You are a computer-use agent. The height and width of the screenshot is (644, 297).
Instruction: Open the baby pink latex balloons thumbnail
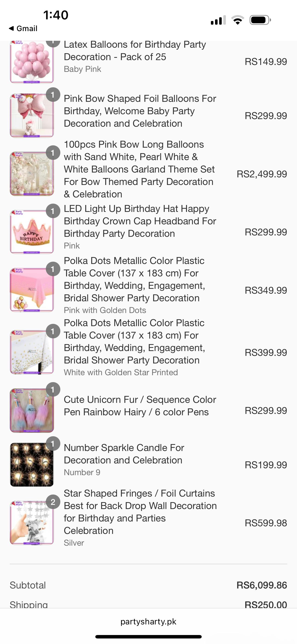pos(32,62)
